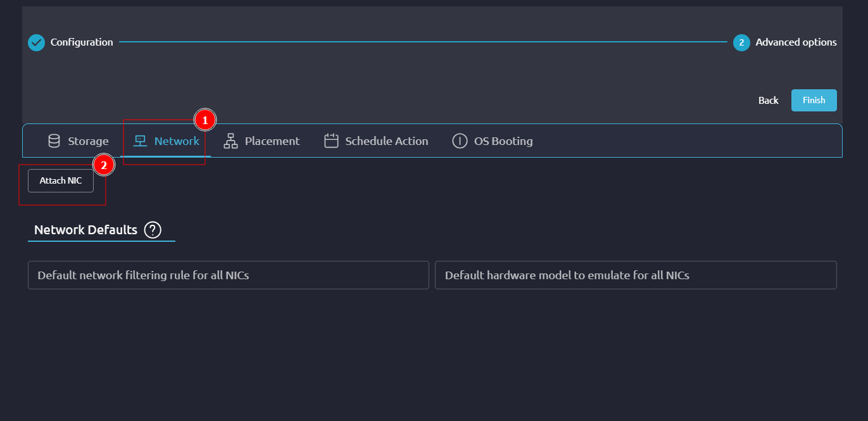Click the Network tab's computer icon
The width and height of the screenshot is (868, 421).
coord(141,141)
